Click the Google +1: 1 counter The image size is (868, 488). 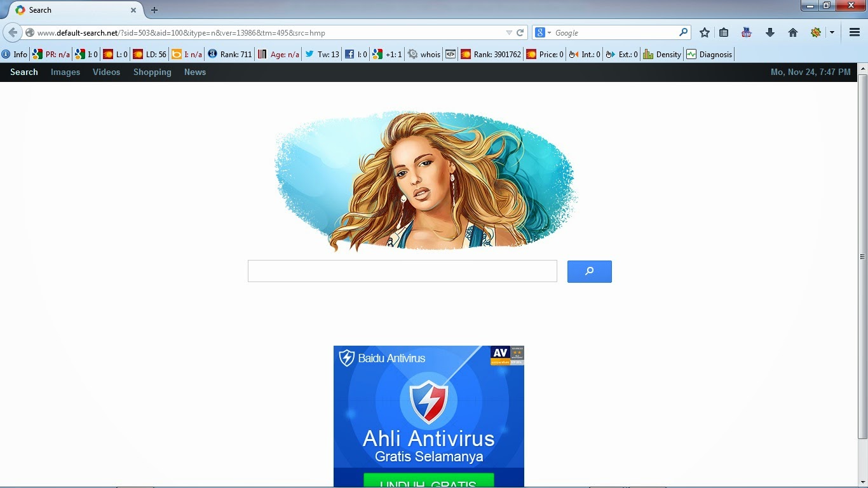[x=388, y=55]
